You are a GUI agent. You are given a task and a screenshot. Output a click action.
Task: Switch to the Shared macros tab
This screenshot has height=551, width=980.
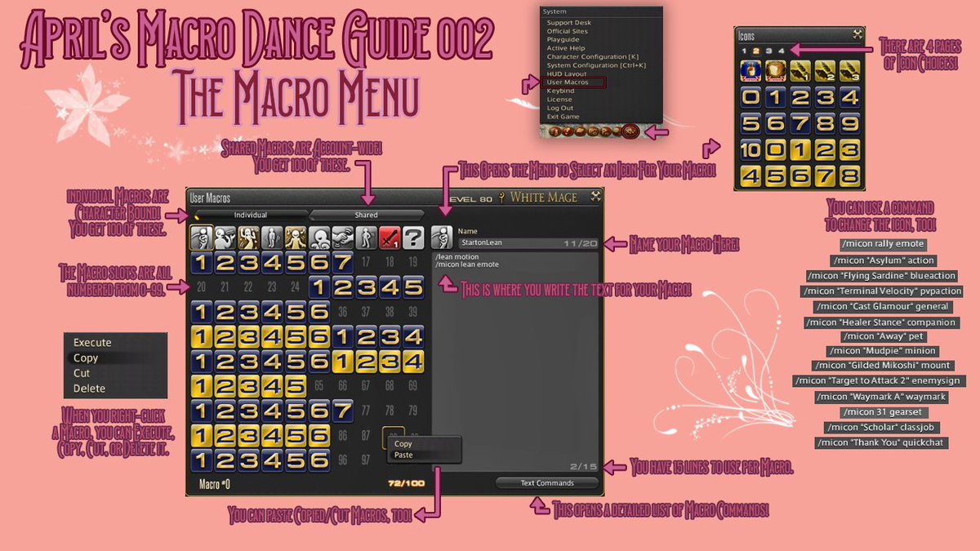367,215
